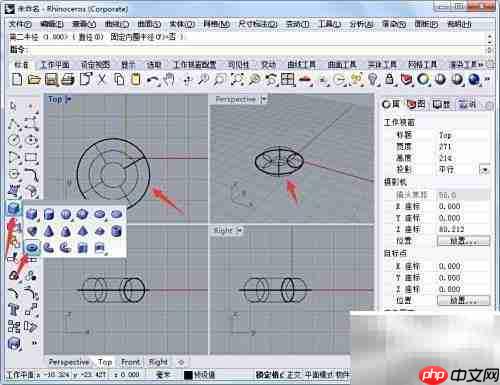Open the Right viewport title dropdown
This screenshot has width=500, height=385.
[x=239, y=230]
